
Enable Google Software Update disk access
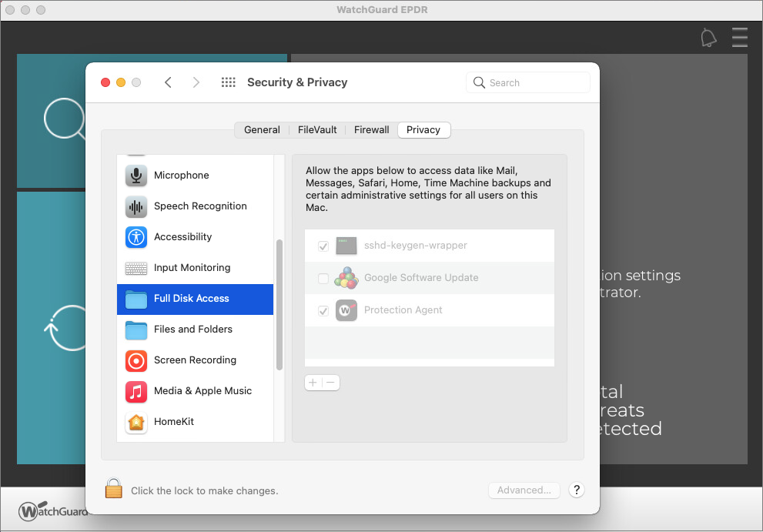323,278
